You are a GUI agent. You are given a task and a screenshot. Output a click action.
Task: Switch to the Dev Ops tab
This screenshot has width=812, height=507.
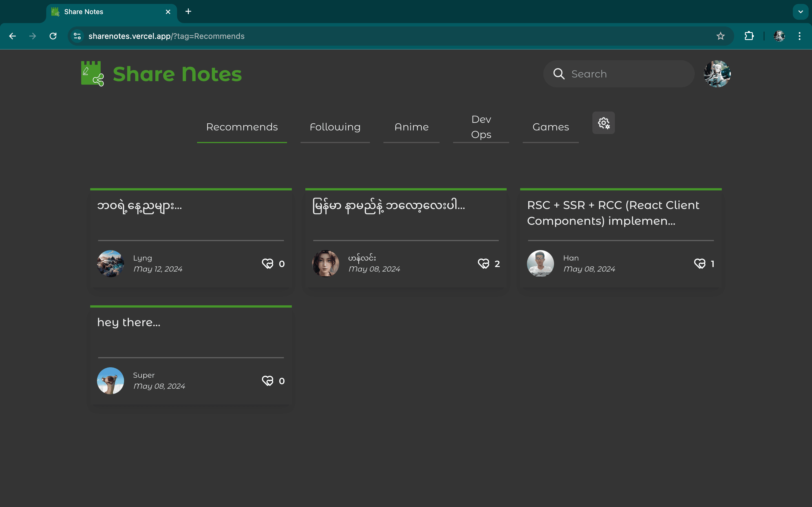point(481,127)
